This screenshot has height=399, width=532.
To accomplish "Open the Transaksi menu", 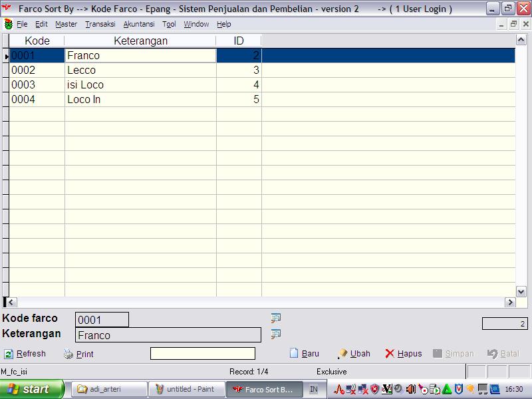I will pyautogui.click(x=100, y=25).
